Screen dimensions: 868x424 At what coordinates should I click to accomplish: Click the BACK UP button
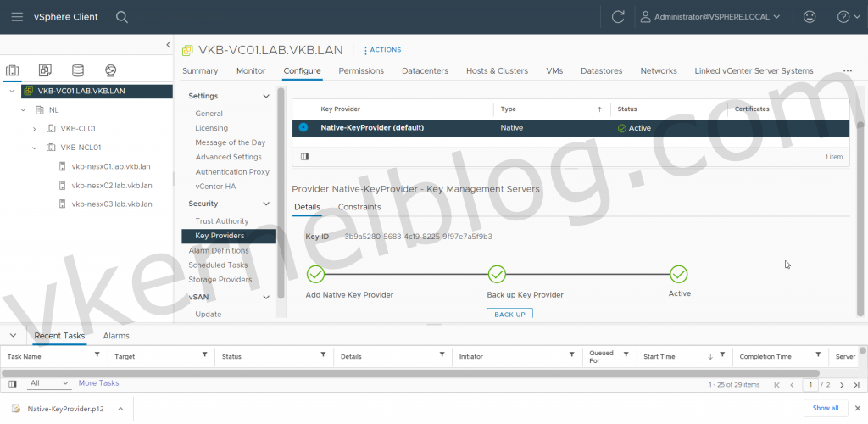(509, 314)
